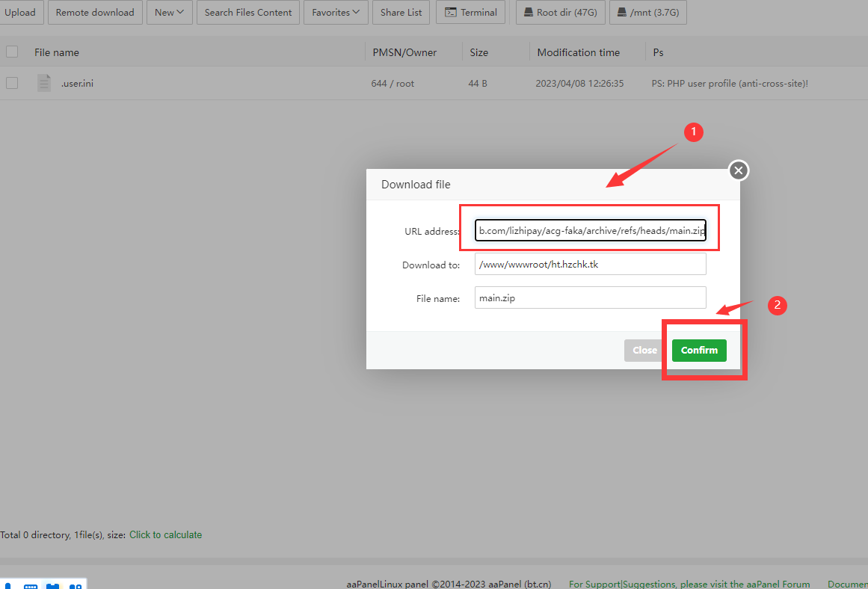Click the File name input with main.zip
This screenshot has height=589, width=868.
[x=590, y=297]
